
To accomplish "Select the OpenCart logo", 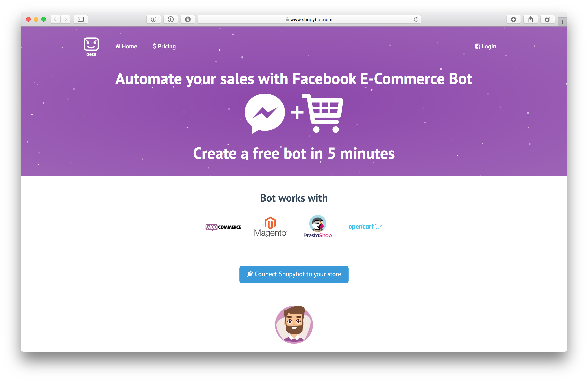I will (365, 227).
